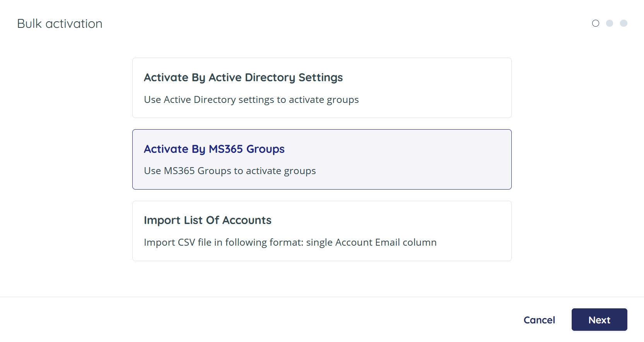Click 'Use Active Directory settings to activate groups' text
This screenshot has width=644, height=342.
click(x=251, y=100)
